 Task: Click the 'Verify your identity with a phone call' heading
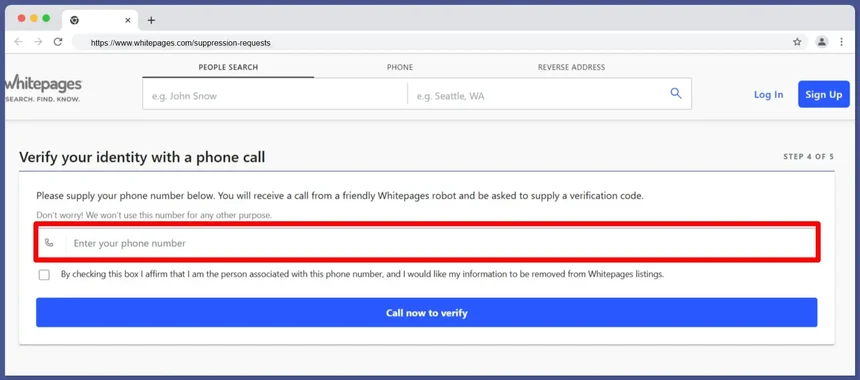(x=142, y=157)
